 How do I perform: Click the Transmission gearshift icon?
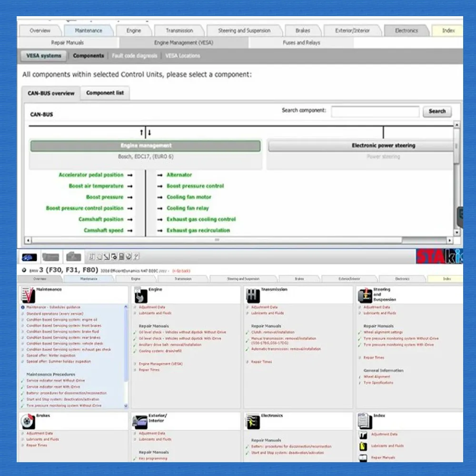click(x=253, y=295)
